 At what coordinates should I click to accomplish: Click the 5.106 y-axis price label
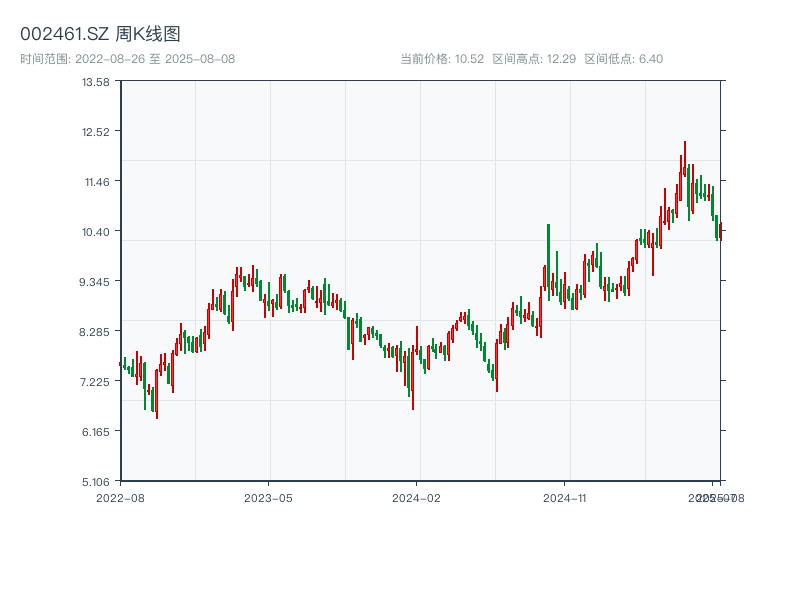pyautogui.click(x=96, y=481)
